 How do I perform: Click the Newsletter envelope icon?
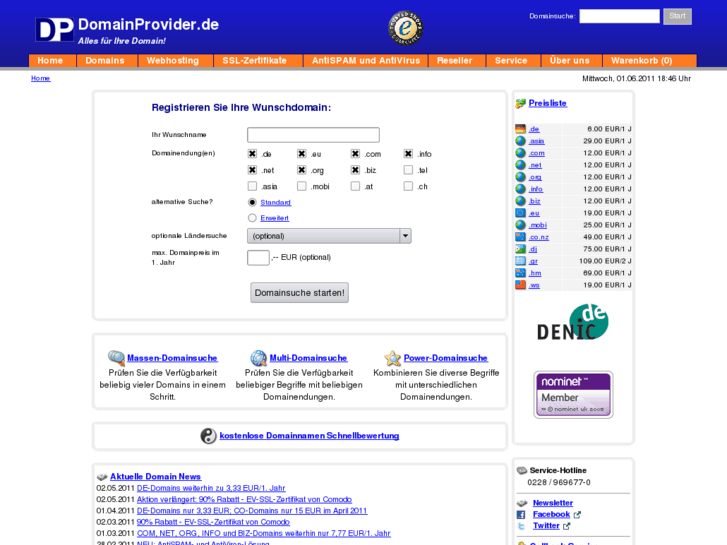(522, 503)
